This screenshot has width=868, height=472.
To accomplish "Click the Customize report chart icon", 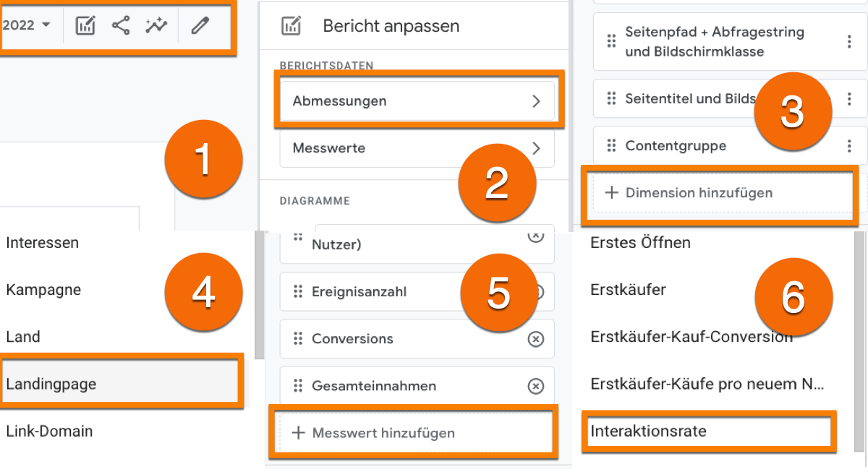I will coord(85,25).
